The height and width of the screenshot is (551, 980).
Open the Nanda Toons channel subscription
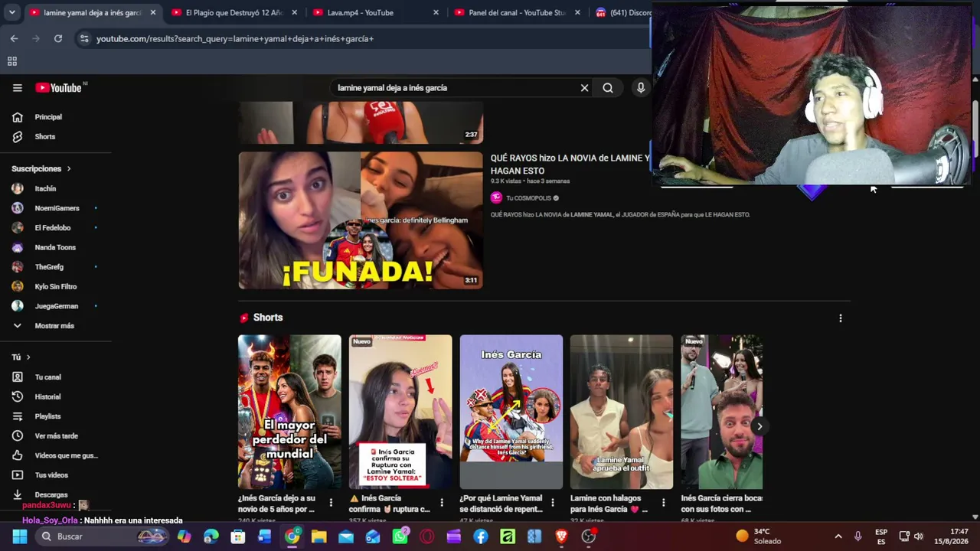(x=56, y=247)
